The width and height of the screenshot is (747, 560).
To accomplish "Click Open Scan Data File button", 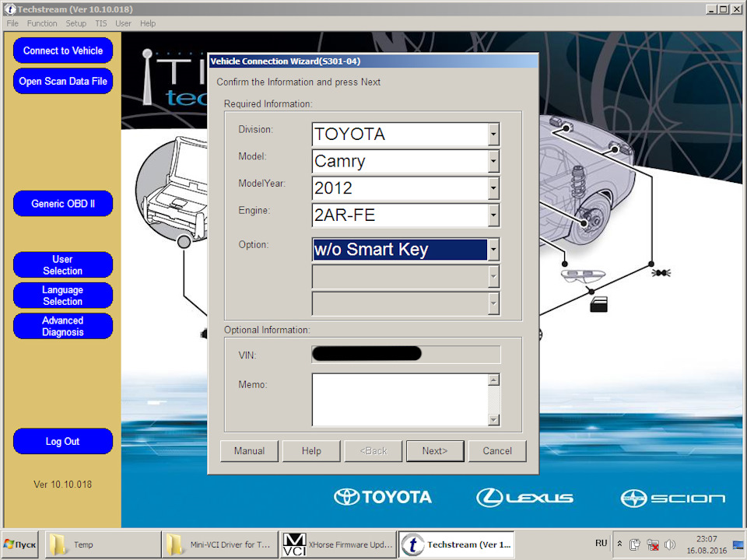I will click(x=63, y=81).
